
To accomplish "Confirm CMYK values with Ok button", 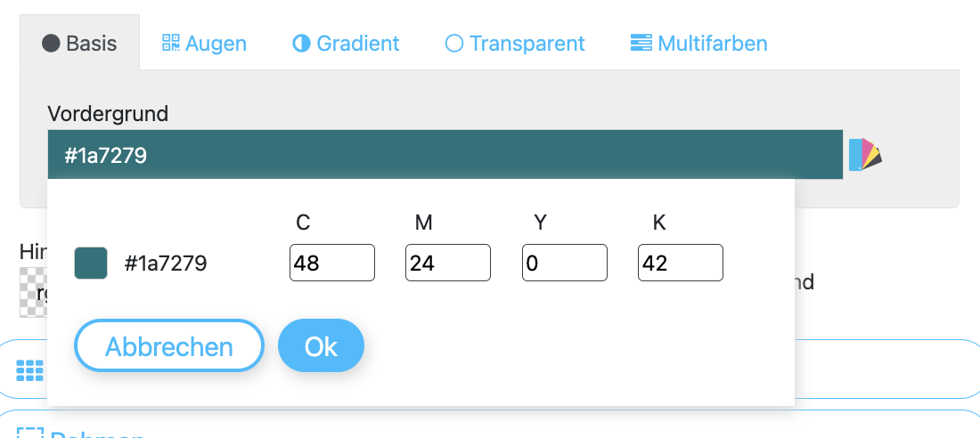I will point(322,345).
